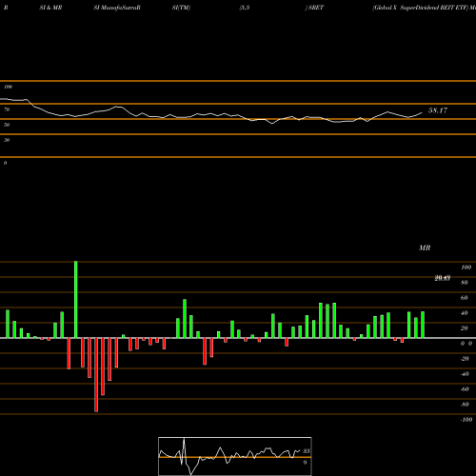Click the 'MR' panel label

[425, 248]
